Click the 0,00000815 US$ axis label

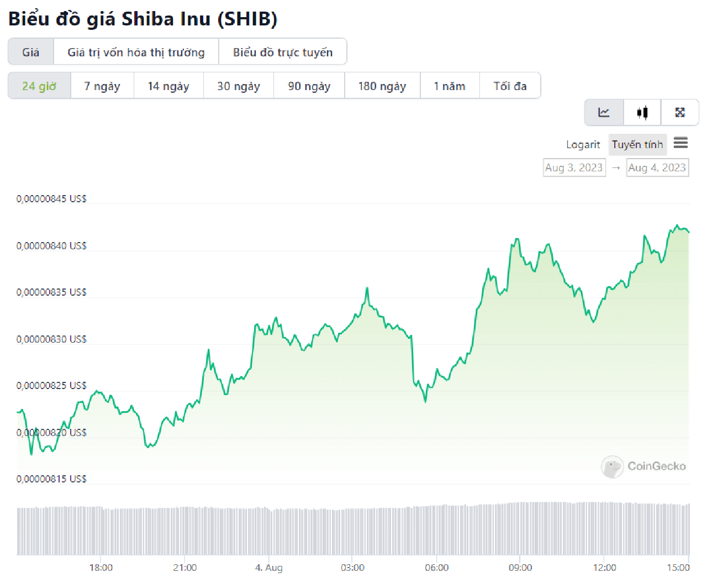[51, 479]
